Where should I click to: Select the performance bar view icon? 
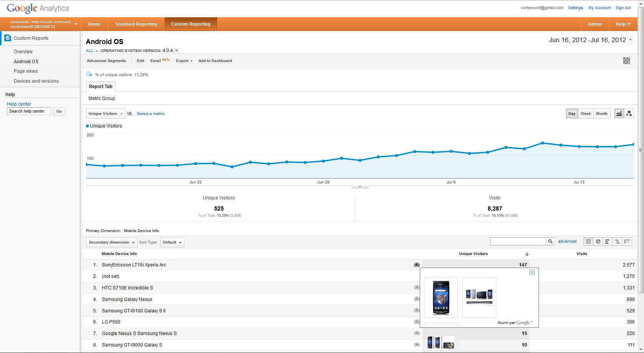608,242
